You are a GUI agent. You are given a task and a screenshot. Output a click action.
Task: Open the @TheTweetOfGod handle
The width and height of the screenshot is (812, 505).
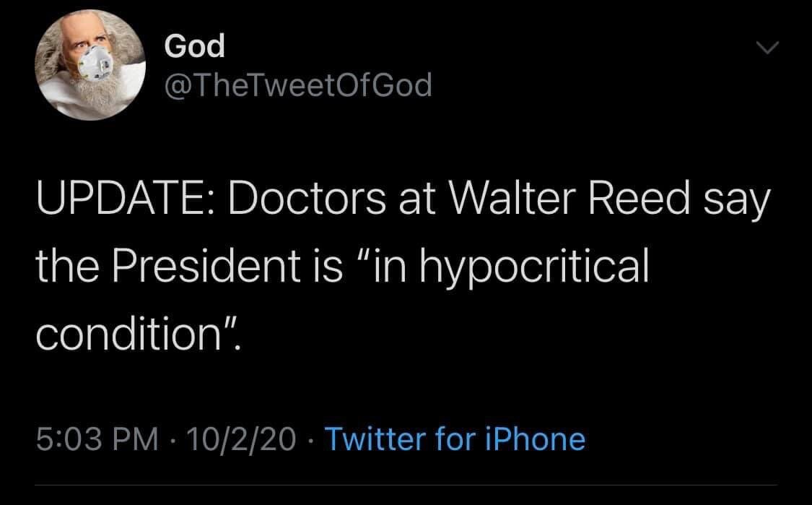(298, 86)
